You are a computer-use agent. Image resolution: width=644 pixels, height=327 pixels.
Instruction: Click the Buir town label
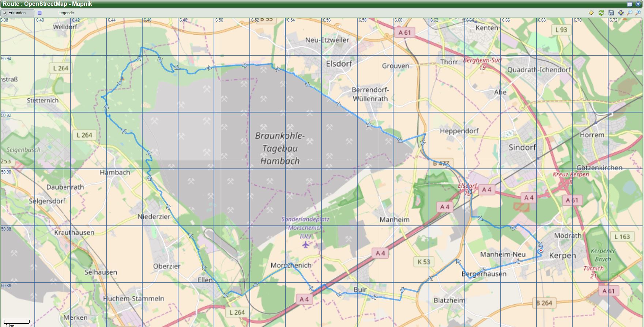(x=360, y=289)
